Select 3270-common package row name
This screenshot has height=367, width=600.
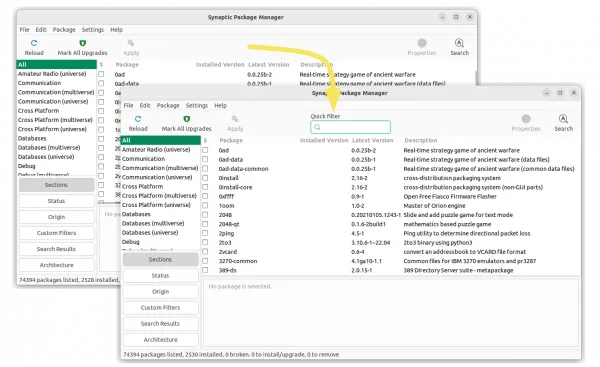pos(238,261)
